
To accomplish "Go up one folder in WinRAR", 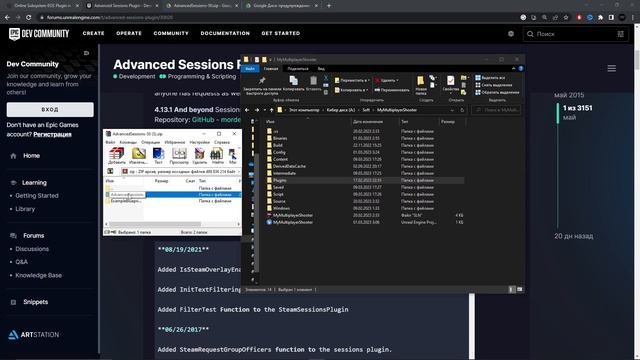I will click(110, 171).
